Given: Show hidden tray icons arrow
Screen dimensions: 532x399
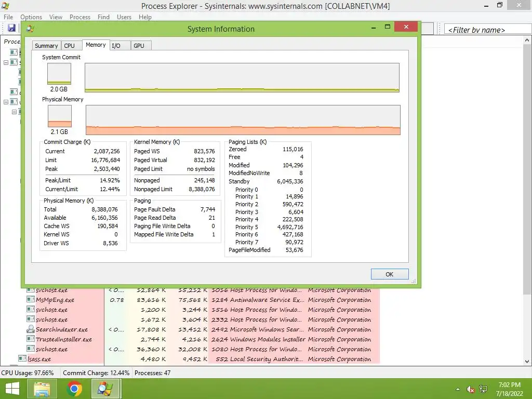Looking at the screenshot, I should click(x=458, y=389).
